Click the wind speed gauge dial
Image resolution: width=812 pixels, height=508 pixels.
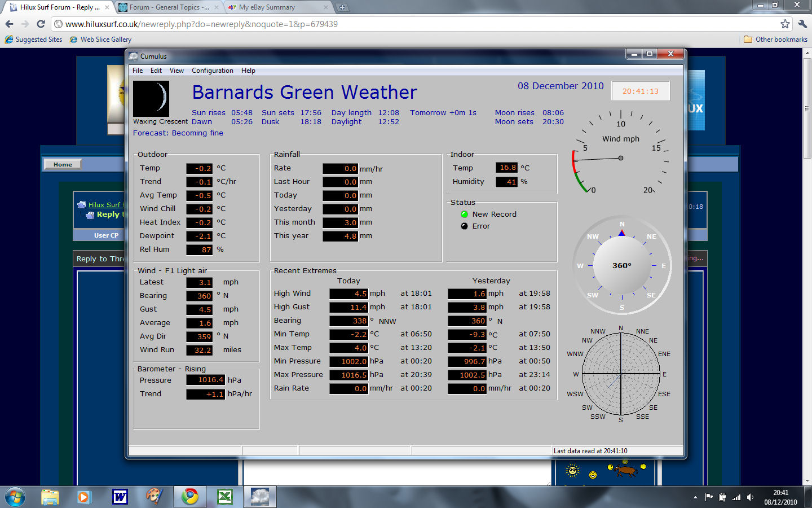tap(620, 155)
